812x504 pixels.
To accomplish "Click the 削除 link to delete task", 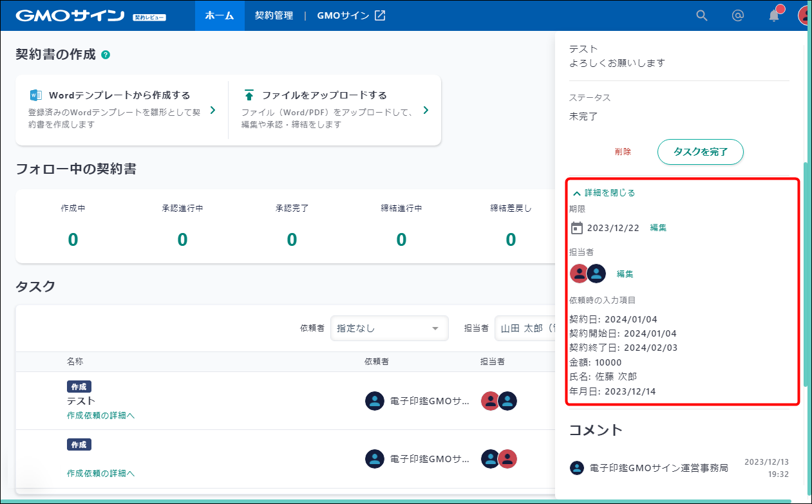I will tap(623, 152).
